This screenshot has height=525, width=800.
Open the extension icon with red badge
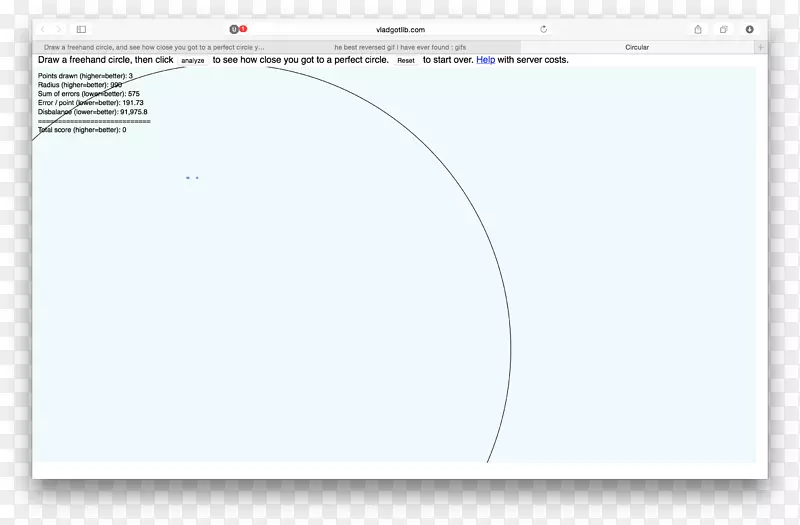pos(238,29)
